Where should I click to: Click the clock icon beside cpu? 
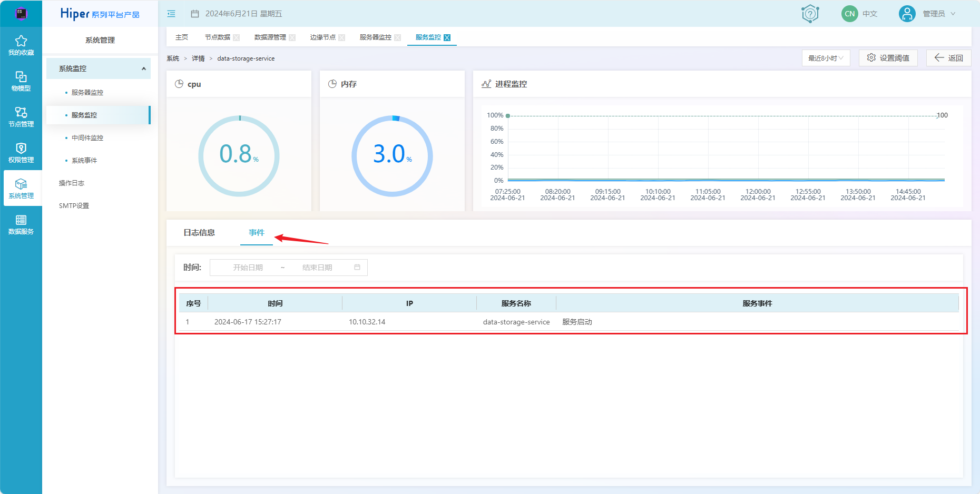click(179, 84)
